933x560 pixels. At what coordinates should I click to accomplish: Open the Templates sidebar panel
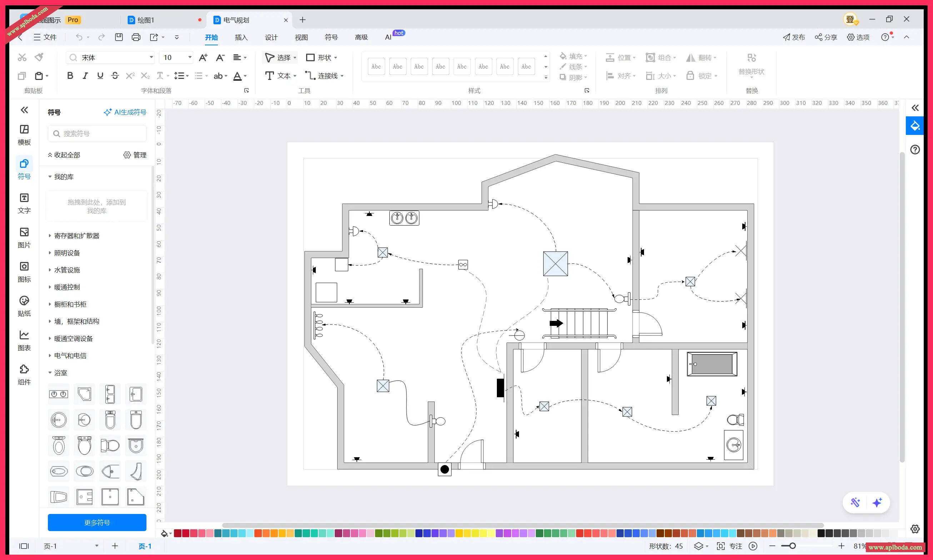(x=24, y=135)
